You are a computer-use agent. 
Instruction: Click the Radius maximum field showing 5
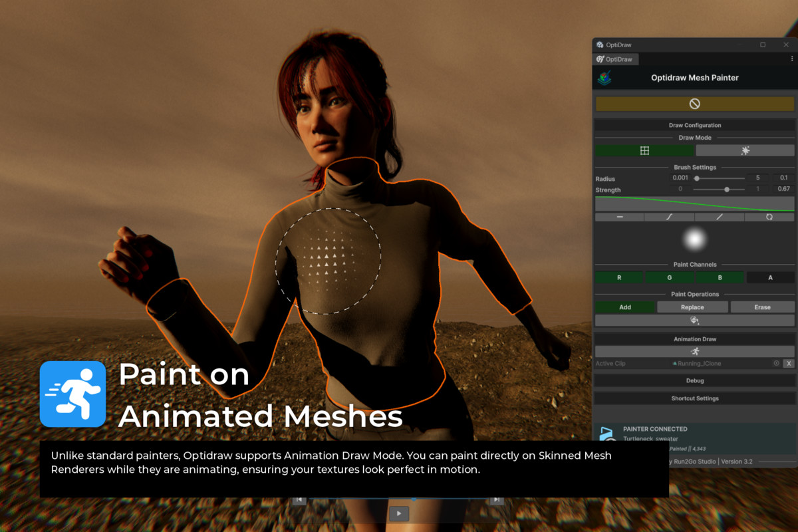coord(757,178)
